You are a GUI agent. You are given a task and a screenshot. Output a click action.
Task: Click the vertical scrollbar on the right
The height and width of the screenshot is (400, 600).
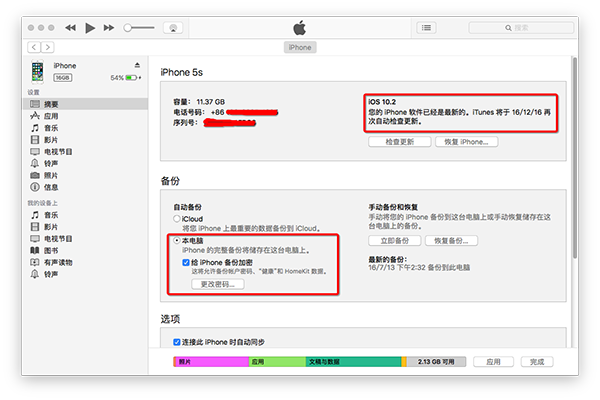(574, 158)
